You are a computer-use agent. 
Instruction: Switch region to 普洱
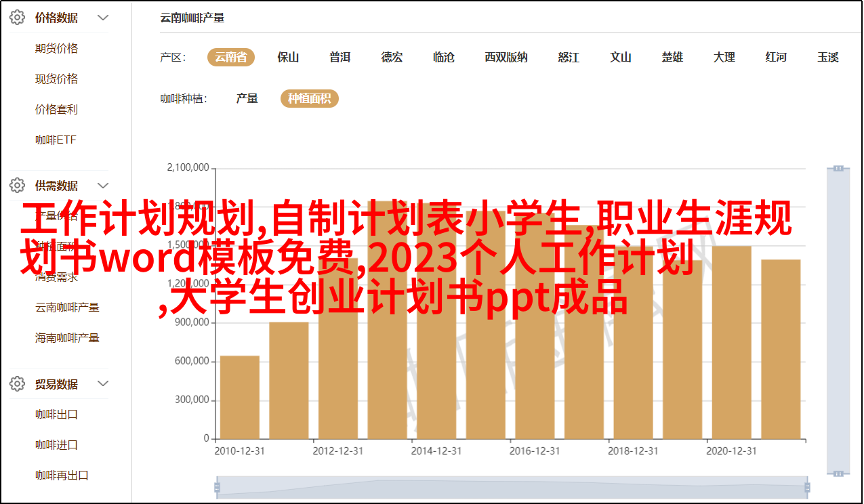(340, 58)
